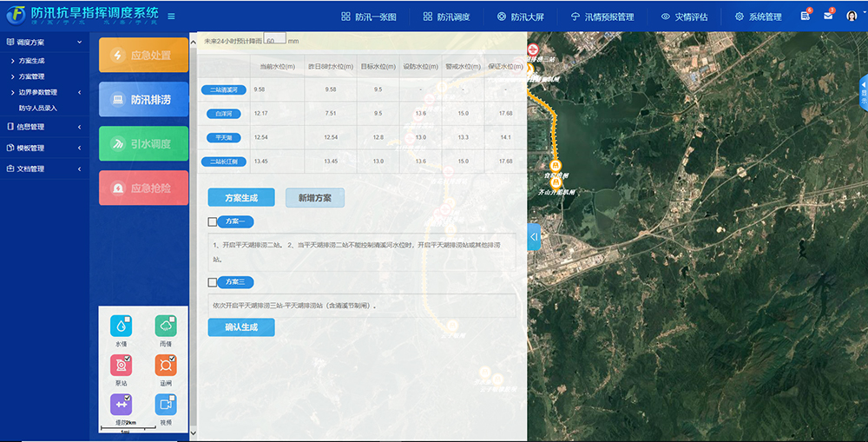Image resolution: width=868 pixels, height=442 pixels.
Task: Select the 泵站 pump station layer icon
Action: (x=122, y=366)
